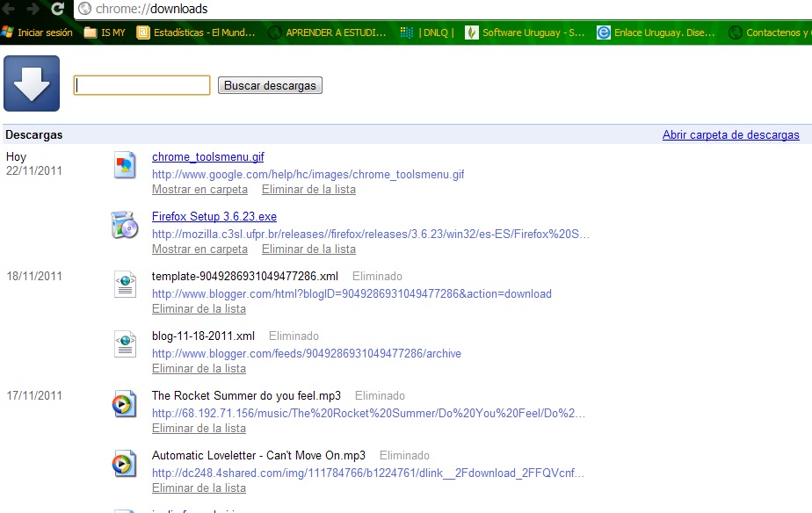
Task: Click the image icon beside chrome_toolsmenu.gif
Action: [125, 165]
